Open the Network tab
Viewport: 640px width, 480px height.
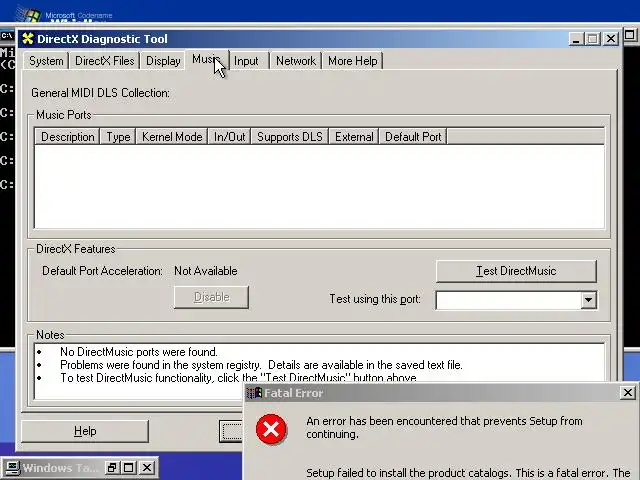pyautogui.click(x=296, y=61)
